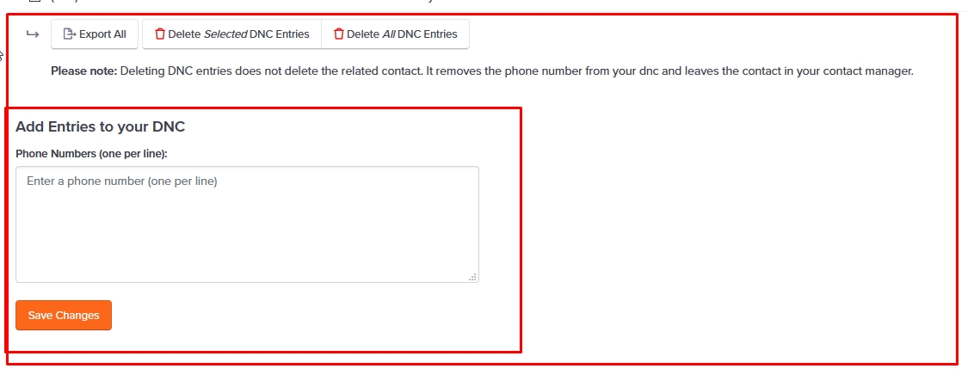
Task: Click the 'Phone Numbers (one per line):' label
Action: (x=92, y=153)
